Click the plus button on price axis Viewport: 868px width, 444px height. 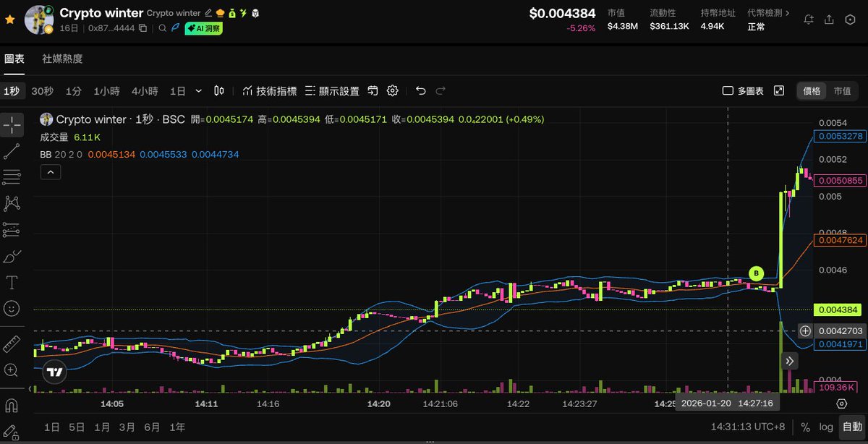(805, 330)
